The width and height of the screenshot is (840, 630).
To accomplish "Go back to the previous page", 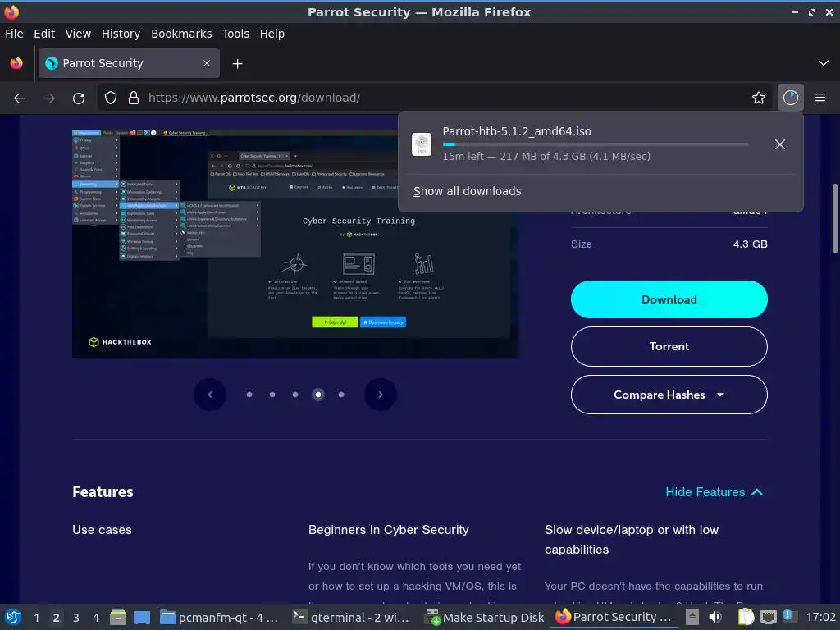I will [x=20, y=98].
